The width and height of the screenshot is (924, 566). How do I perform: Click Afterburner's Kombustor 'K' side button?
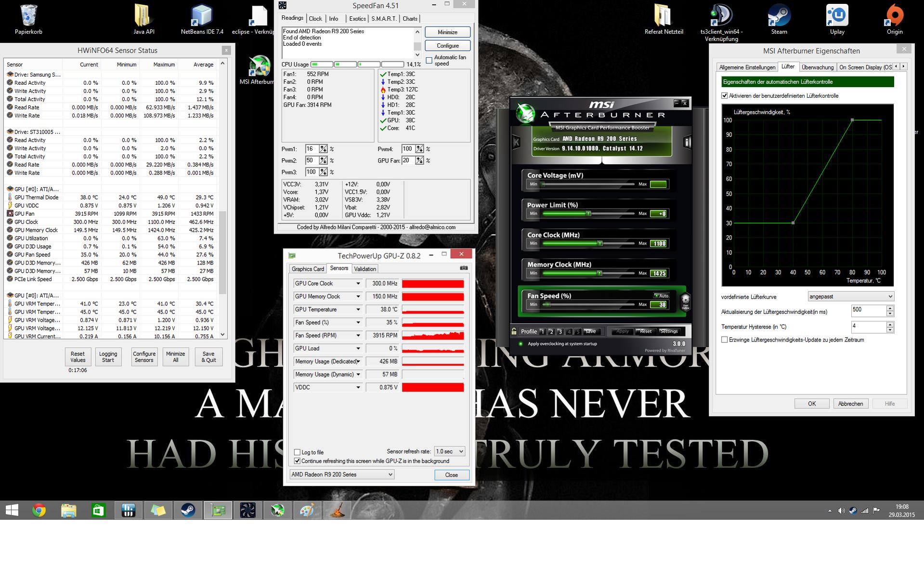coord(516,142)
